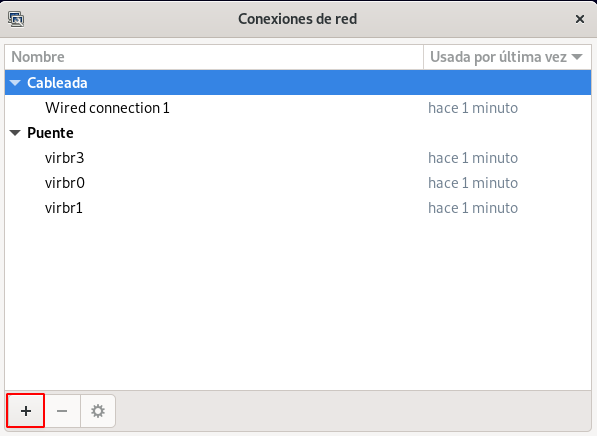Click hace 1 minuto beside Wired connection 1
Screen dimensions: 597x436
473,108
